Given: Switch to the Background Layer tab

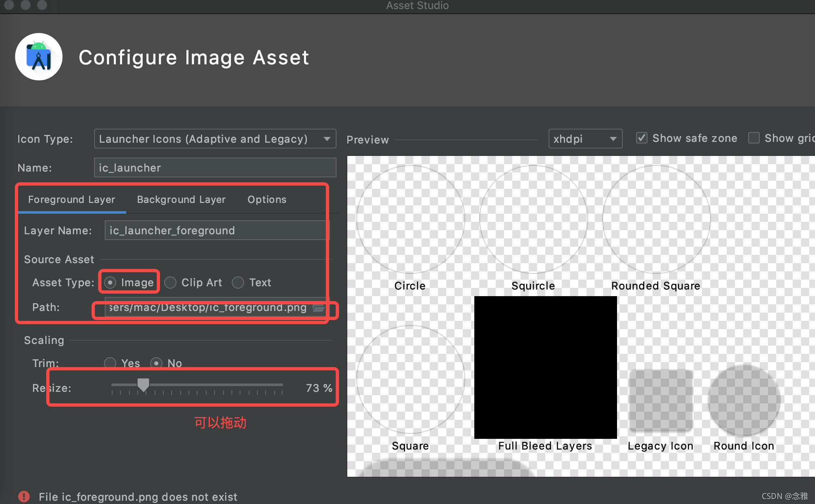Looking at the screenshot, I should [181, 200].
